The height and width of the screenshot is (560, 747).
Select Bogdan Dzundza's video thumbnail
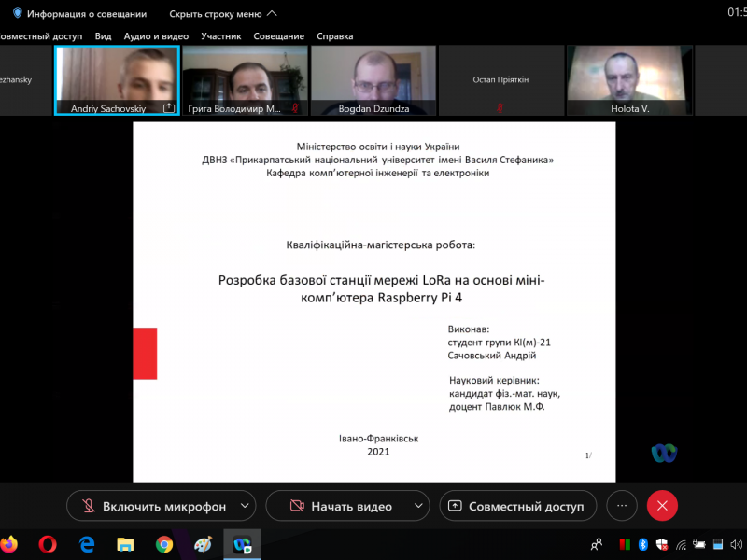coord(372,80)
